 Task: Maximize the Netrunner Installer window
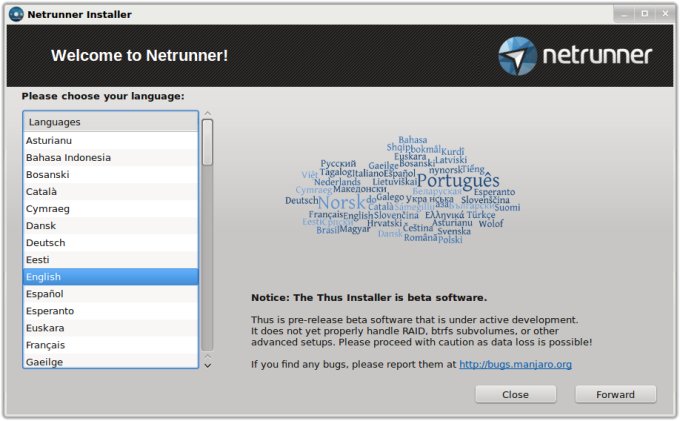click(645, 14)
